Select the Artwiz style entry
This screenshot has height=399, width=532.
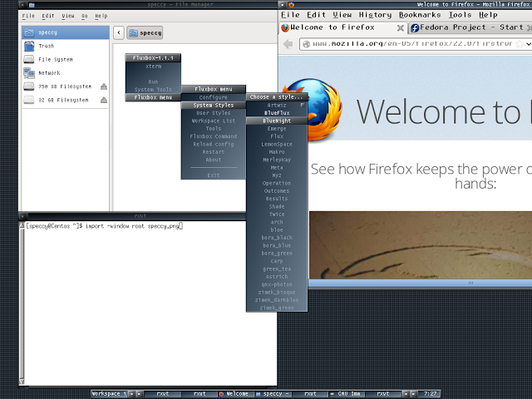tap(277, 106)
